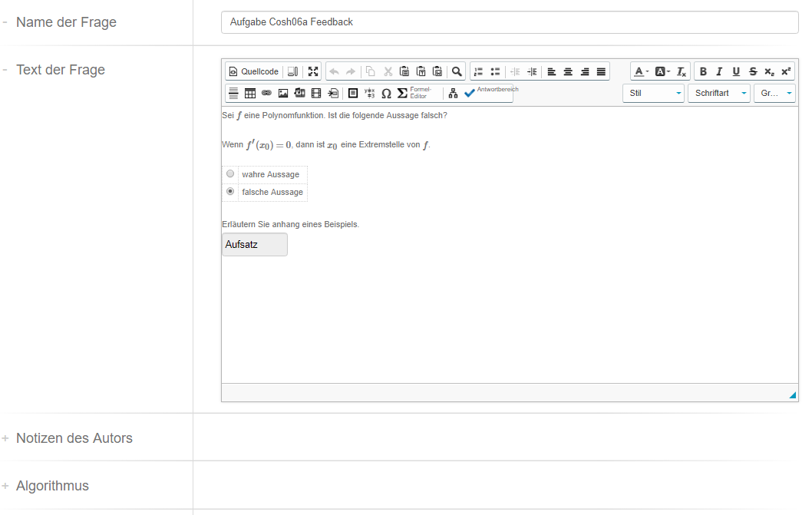This screenshot has width=812, height=515.
Task: Insert a table using table icon
Action: tap(249, 94)
